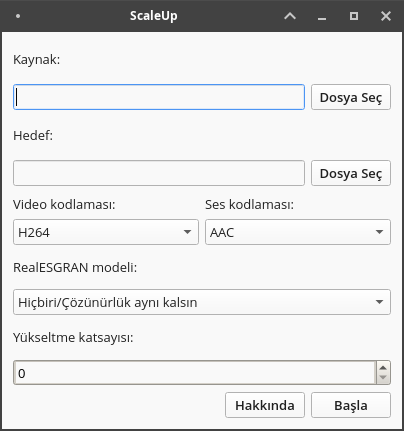Click the window menu dot in title bar

[18, 16]
